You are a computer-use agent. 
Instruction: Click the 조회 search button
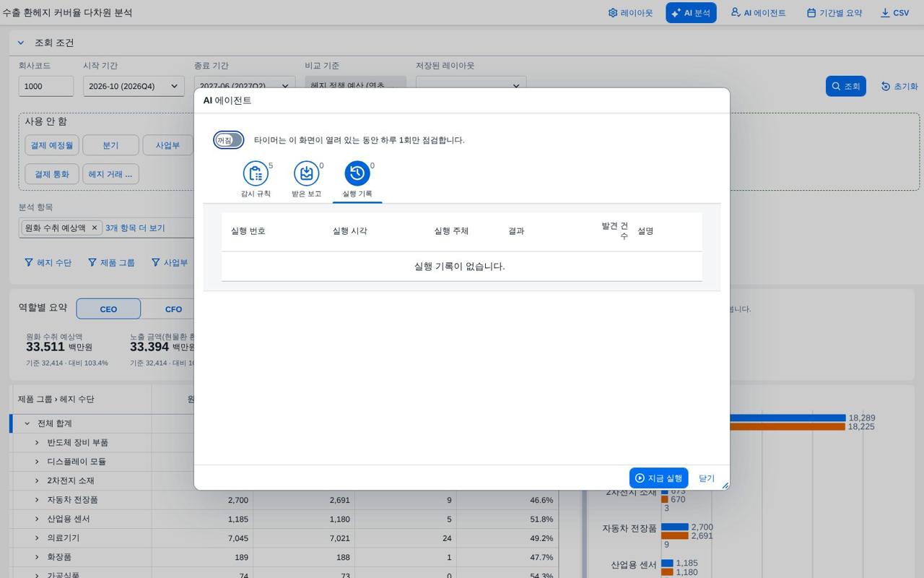[845, 86]
